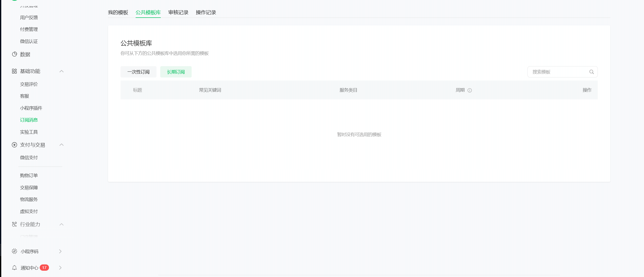Viewport: 644px width, 277px height.
Task: Click the 周期 info icon
Action: coord(470,90)
